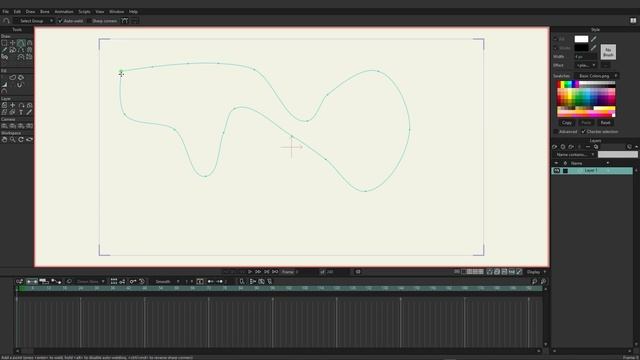Open the stroke Effect dropdown
Image resolution: width=640 pixels, height=360 pixels.
[x=586, y=65]
